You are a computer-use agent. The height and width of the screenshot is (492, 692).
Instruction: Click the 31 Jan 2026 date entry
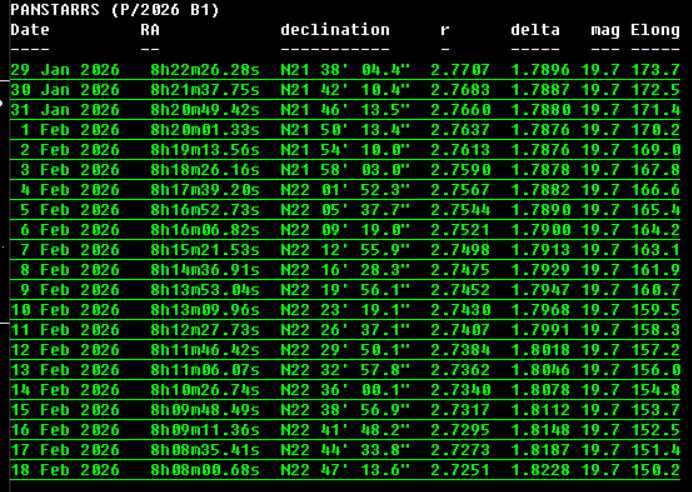coord(65,110)
